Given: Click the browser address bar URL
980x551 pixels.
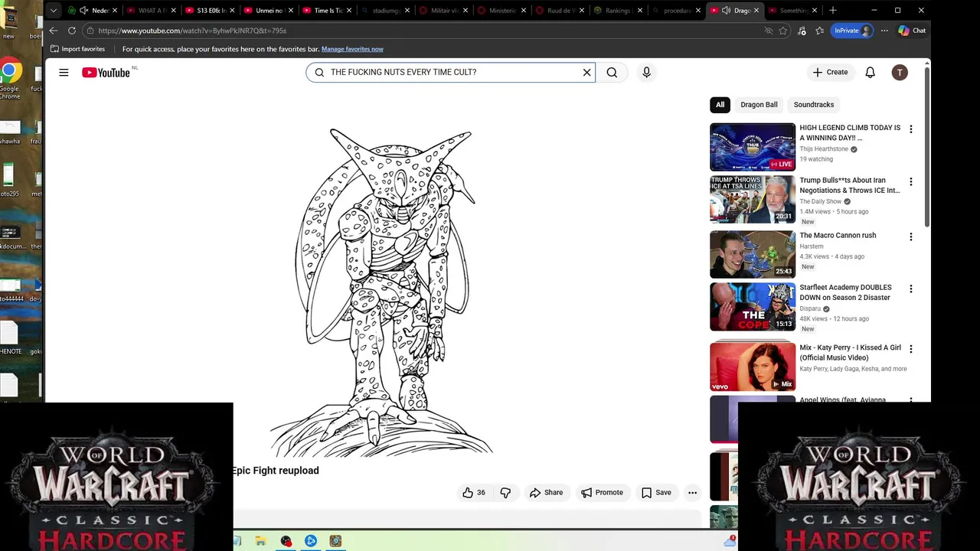Looking at the screenshot, I should tap(192, 31).
